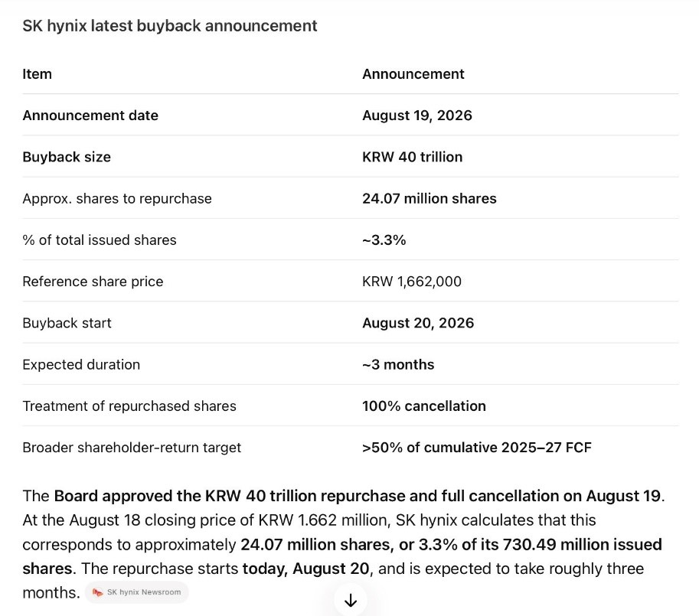Image resolution: width=699 pixels, height=616 pixels.
Task: Click the August 19, 2026 date value
Action: 417,116
